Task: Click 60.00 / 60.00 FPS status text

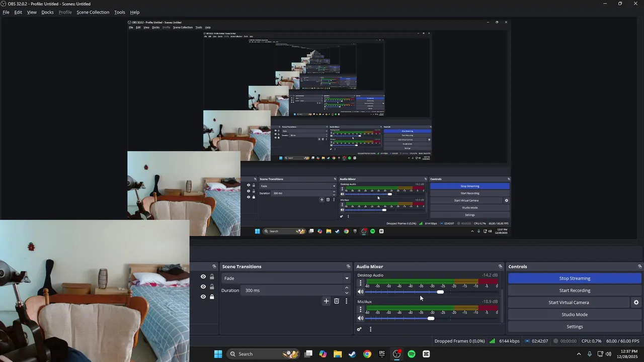Action: pyautogui.click(x=623, y=341)
